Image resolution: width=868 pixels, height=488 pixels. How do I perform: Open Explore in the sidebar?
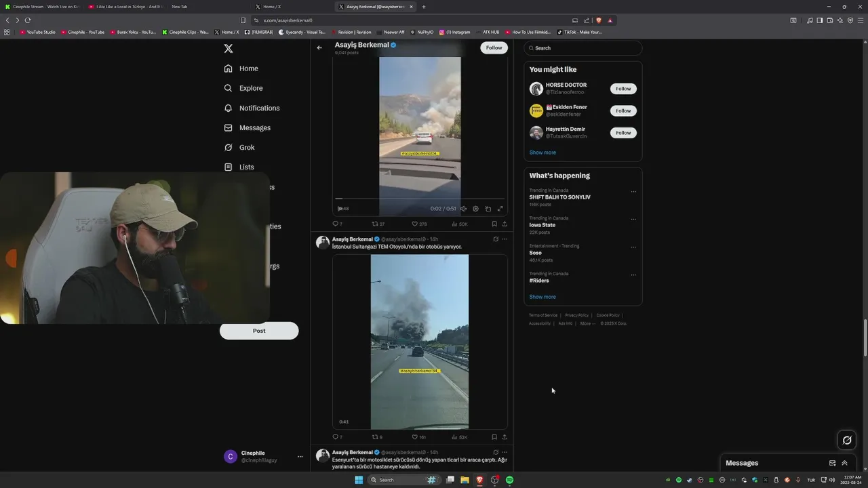tap(243, 88)
